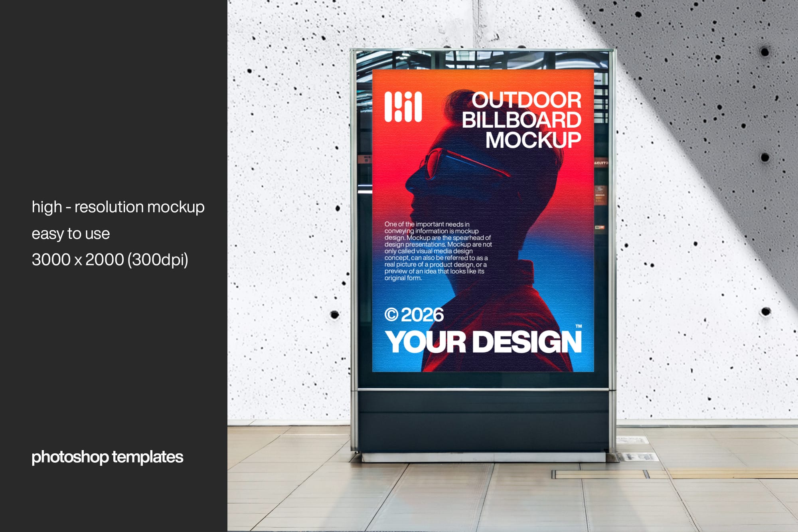Image resolution: width=798 pixels, height=532 pixels.
Task: Click the poster's descriptive paragraph text
Action: (438, 251)
